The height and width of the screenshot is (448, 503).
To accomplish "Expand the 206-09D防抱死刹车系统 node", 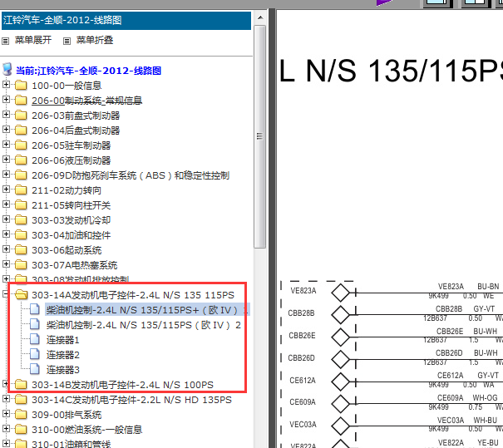I will pyautogui.click(x=6, y=175).
